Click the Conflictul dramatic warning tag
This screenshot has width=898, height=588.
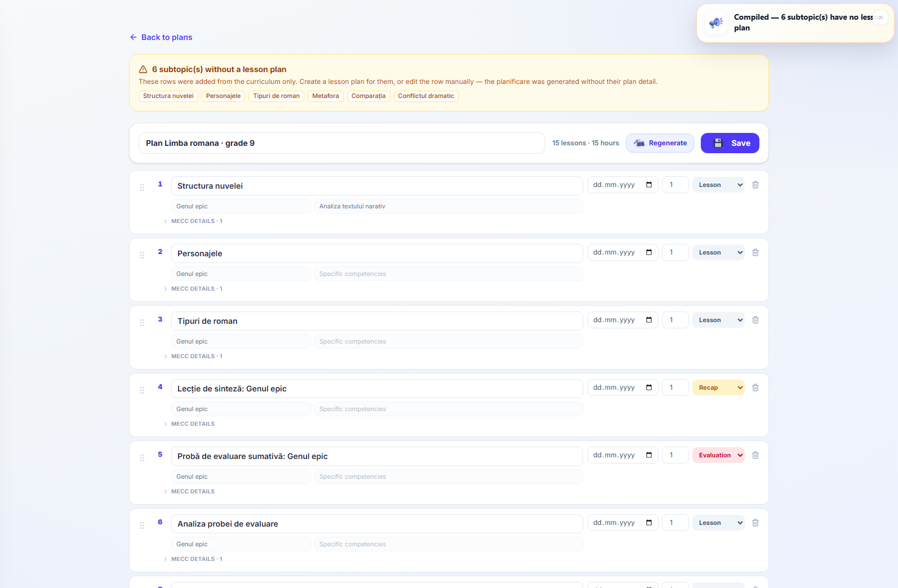point(426,96)
